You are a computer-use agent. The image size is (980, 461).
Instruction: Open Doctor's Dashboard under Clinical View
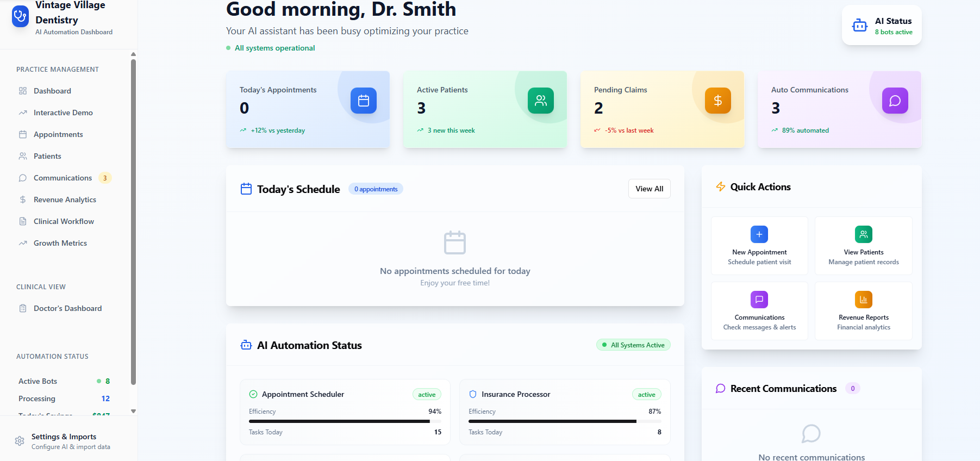[x=67, y=308]
